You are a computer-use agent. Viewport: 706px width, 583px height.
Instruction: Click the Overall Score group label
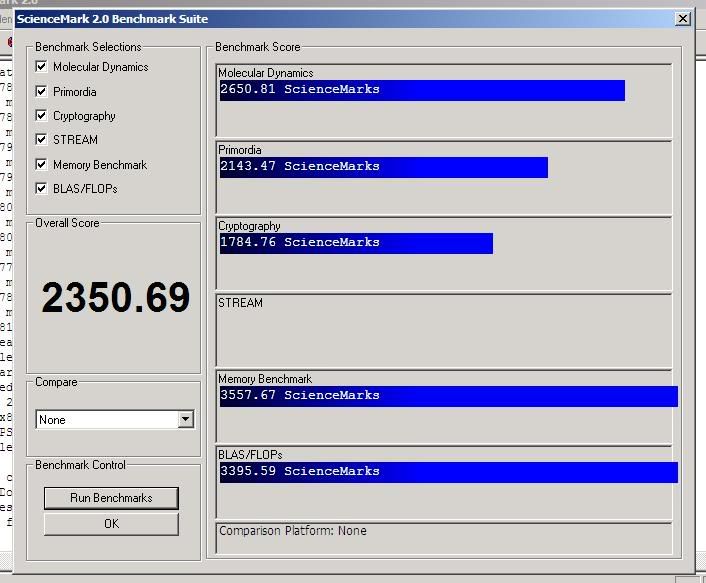67,223
